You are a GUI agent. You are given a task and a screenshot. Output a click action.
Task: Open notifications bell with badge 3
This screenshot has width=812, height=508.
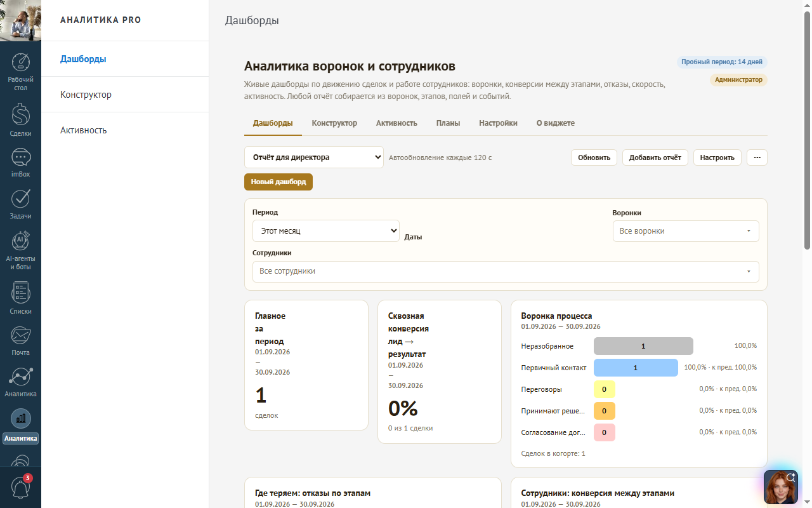[x=21, y=486]
